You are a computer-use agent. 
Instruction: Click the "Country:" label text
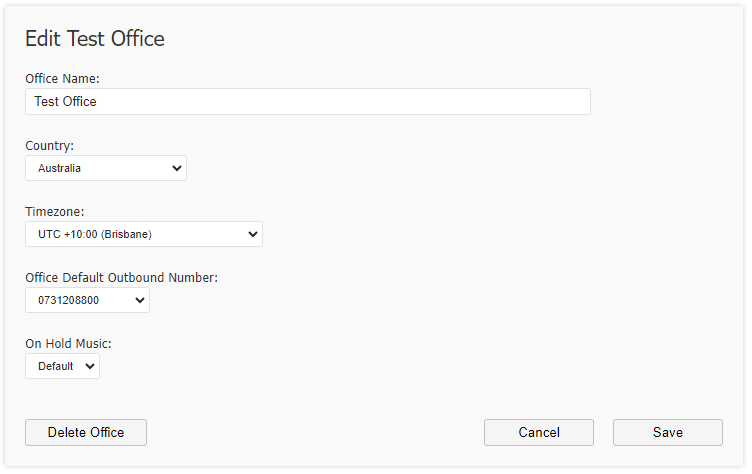[49, 145]
